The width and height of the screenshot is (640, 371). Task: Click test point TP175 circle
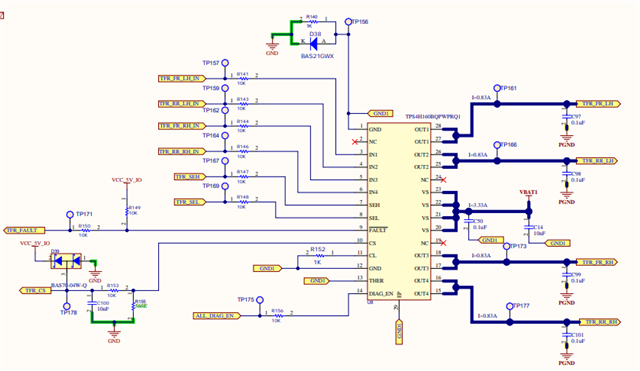click(x=260, y=300)
